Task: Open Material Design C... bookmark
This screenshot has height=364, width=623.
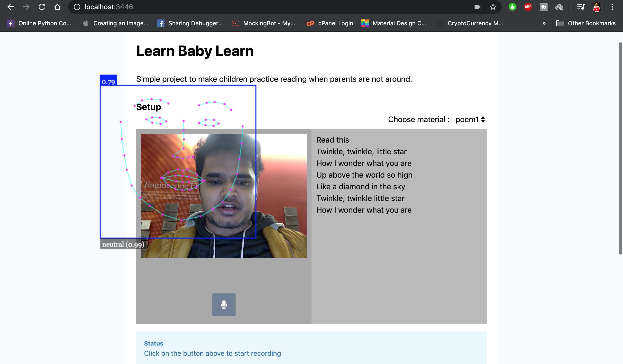Action: pyautogui.click(x=394, y=23)
